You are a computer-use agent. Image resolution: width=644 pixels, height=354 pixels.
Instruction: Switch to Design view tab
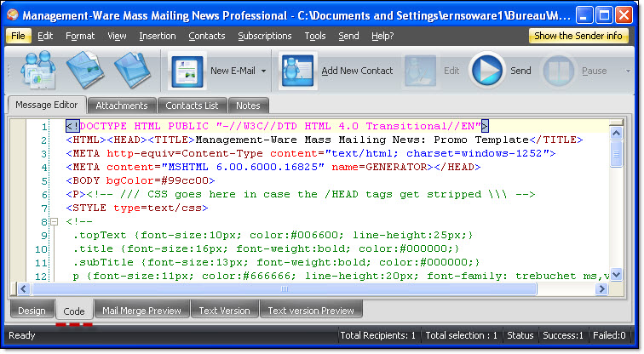tap(32, 311)
